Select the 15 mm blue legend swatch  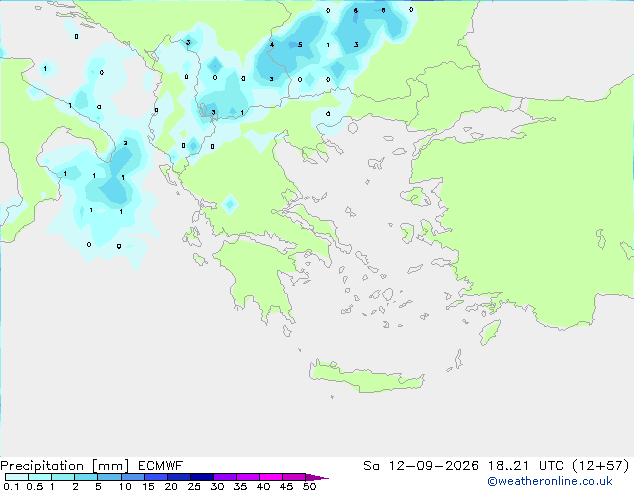click(x=155, y=477)
